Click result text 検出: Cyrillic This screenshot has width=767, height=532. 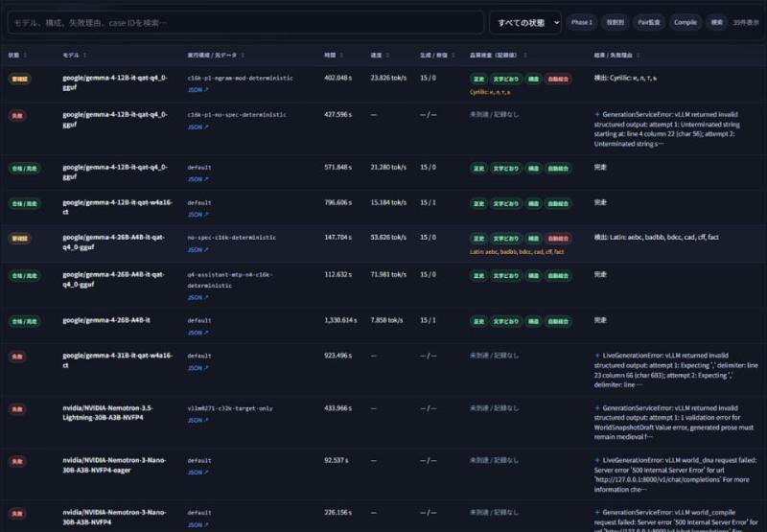tap(625, 78)
